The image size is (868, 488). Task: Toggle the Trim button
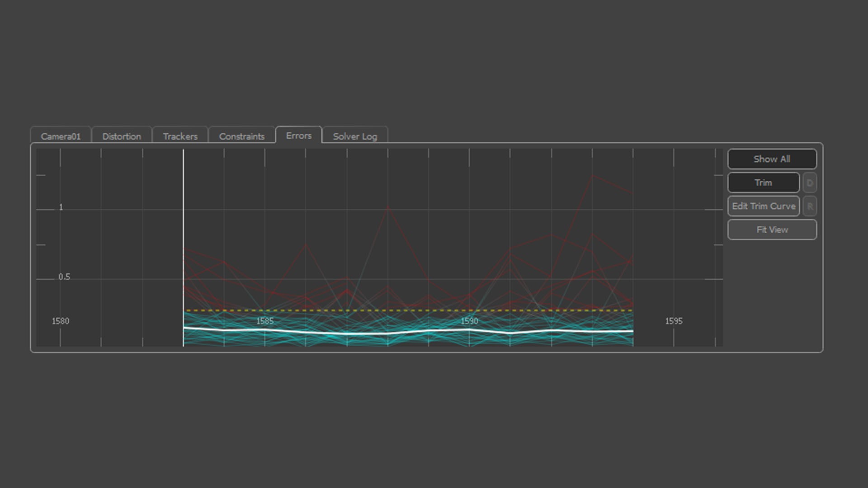point(763,183)
